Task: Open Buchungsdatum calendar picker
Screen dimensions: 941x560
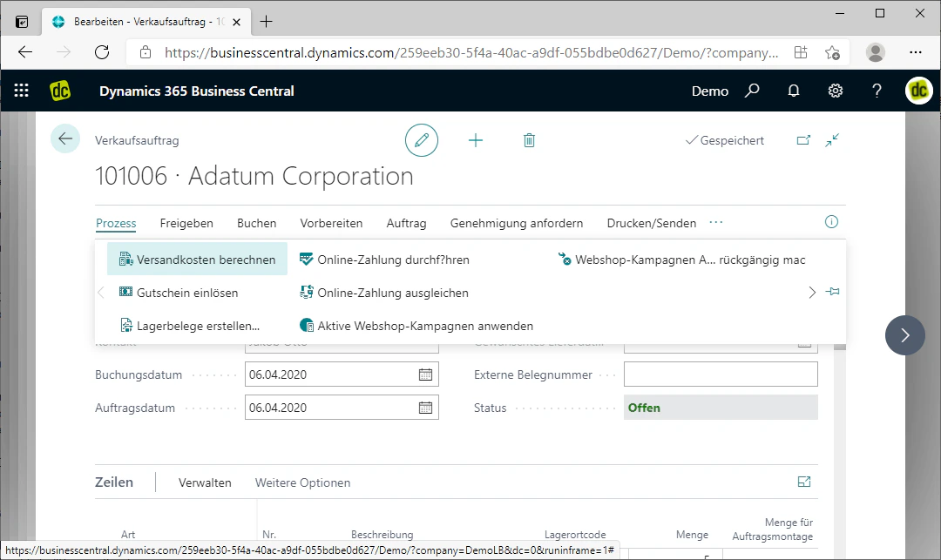Action: coord(425,374)
